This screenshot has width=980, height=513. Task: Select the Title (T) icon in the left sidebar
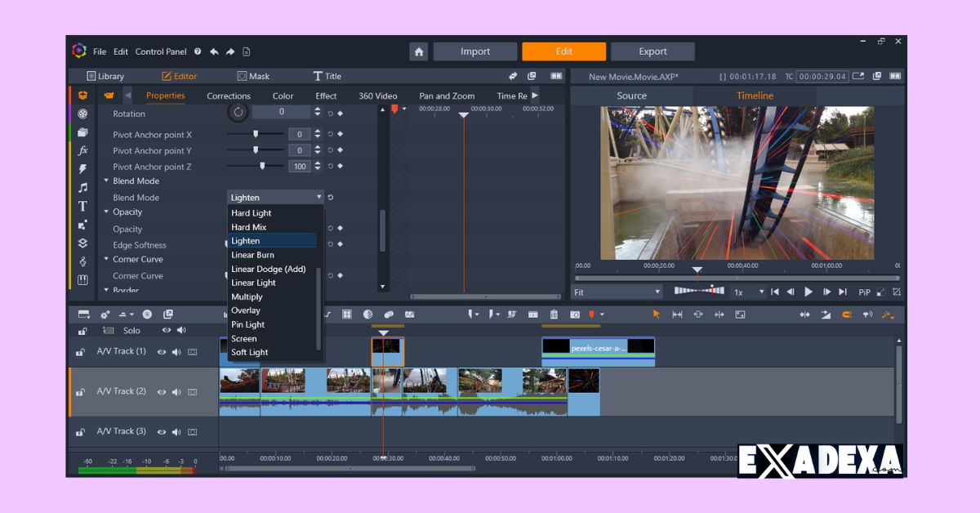click(82, 207)
